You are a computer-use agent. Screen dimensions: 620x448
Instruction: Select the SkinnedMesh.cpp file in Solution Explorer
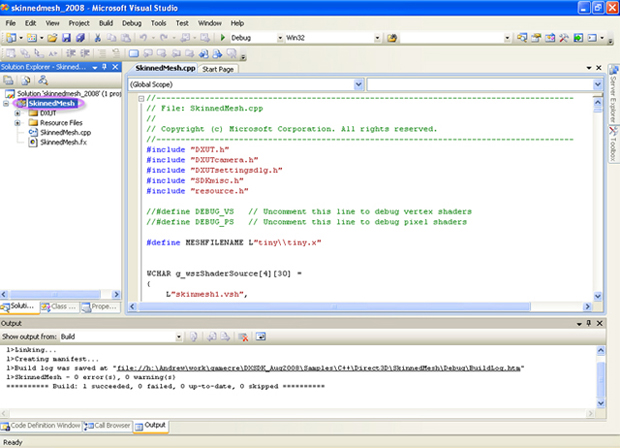65,132
